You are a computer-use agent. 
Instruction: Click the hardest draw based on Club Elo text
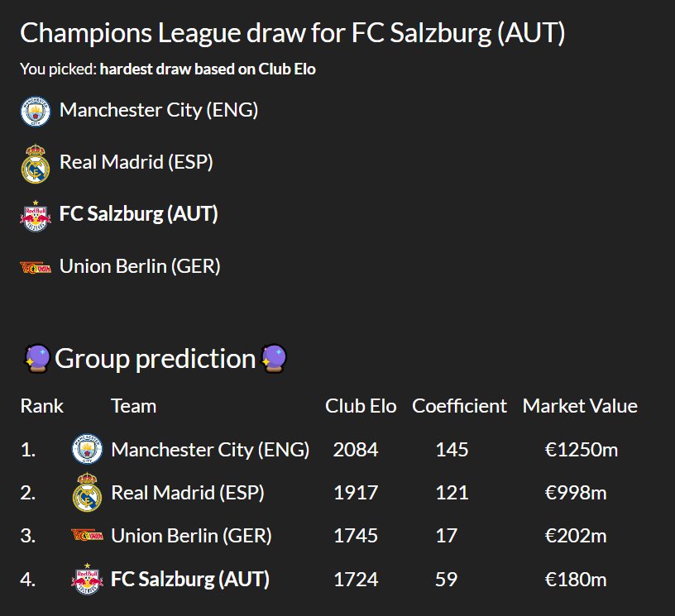[208, 69]
